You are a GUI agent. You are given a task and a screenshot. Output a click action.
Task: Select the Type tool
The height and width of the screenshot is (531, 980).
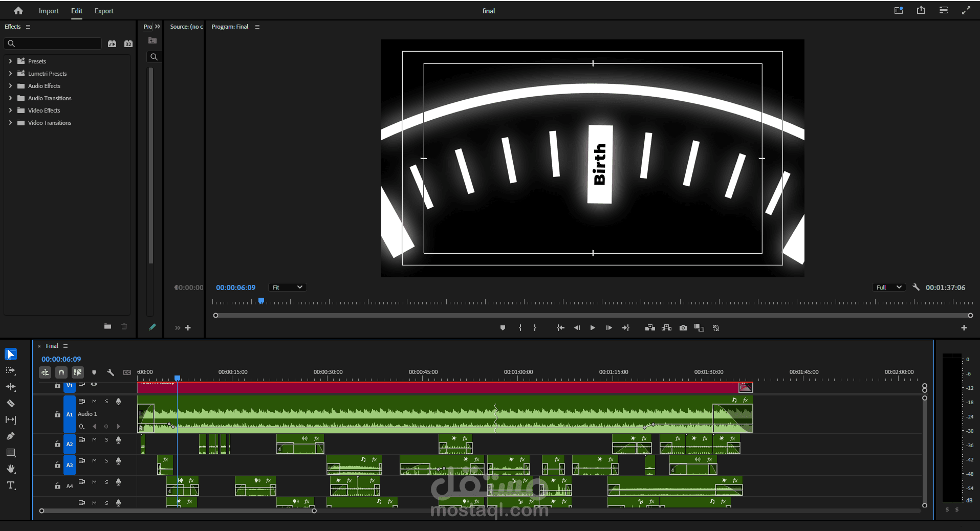point(10,485)
